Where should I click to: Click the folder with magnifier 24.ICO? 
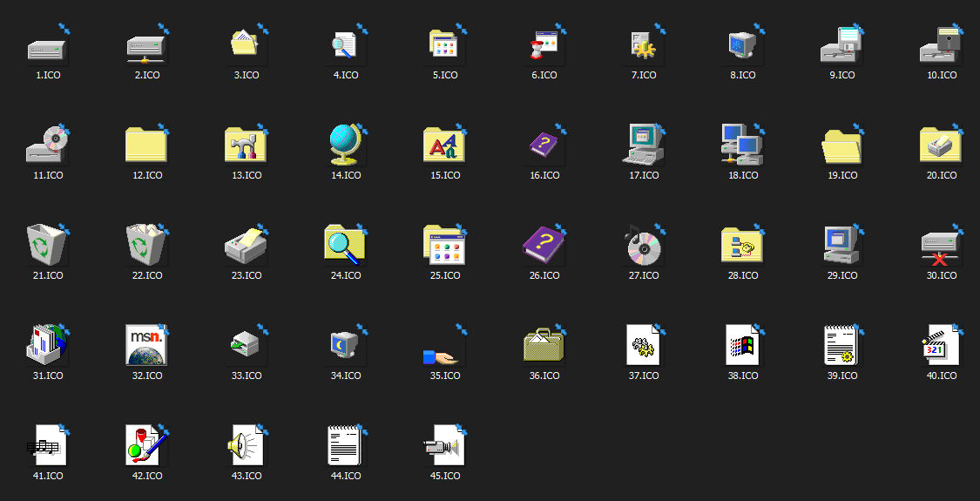[345, 245]
